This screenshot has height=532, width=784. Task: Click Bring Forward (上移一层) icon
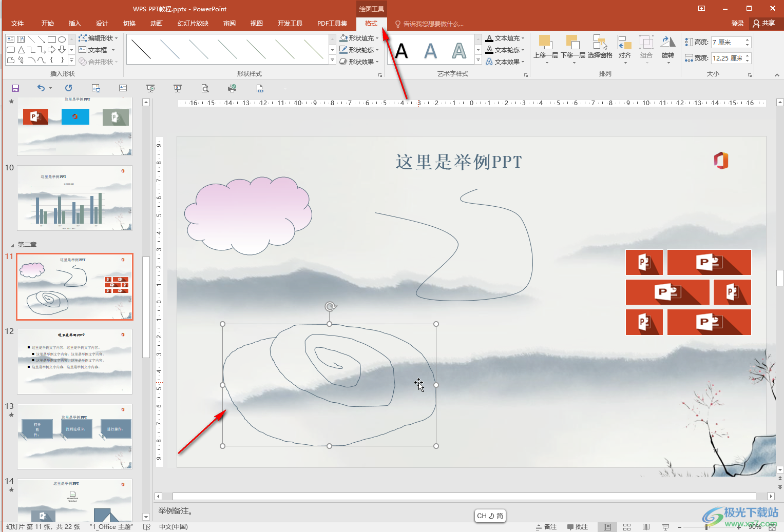(x=545, y=49)
